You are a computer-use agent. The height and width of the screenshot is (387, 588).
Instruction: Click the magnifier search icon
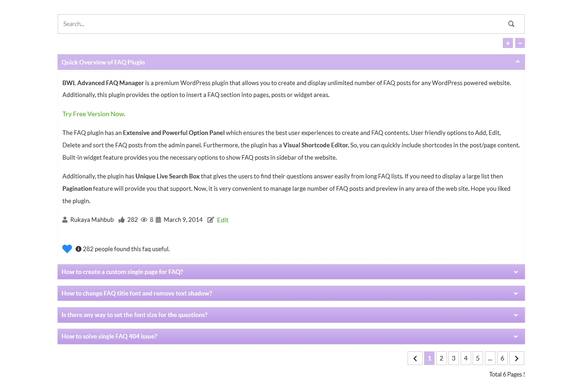(511, 24)
